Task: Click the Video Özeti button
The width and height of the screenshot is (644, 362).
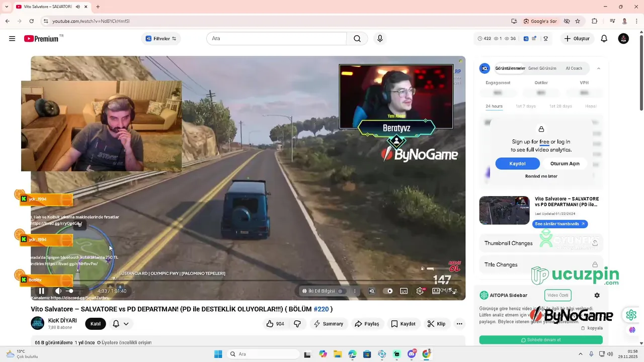Action: click(x=558, y=295)
